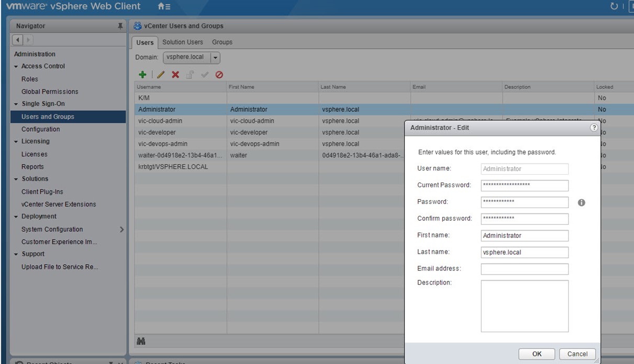
Task: Click Cancel in the Edit dialog
Action: (577, 354)
